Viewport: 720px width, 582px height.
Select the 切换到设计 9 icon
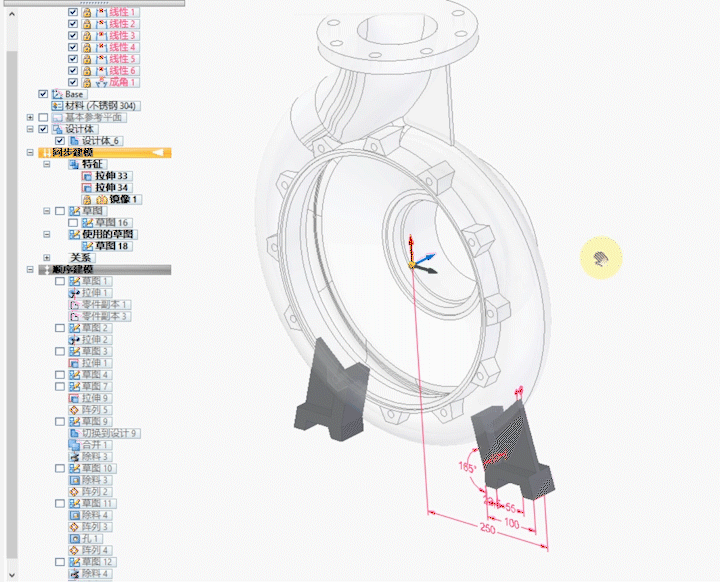pyautogui.click(x=74, y=433)
